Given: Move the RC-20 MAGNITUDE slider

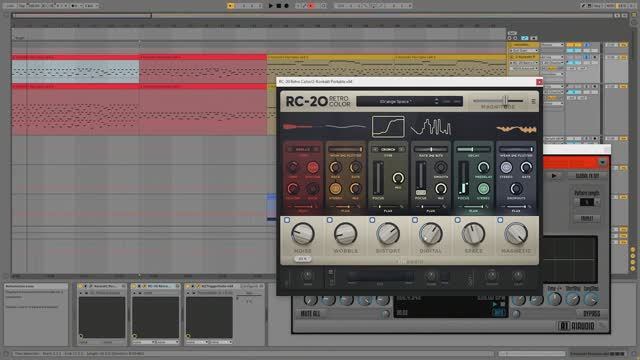Looking at the screenshot, I should (x=498, y=100).
